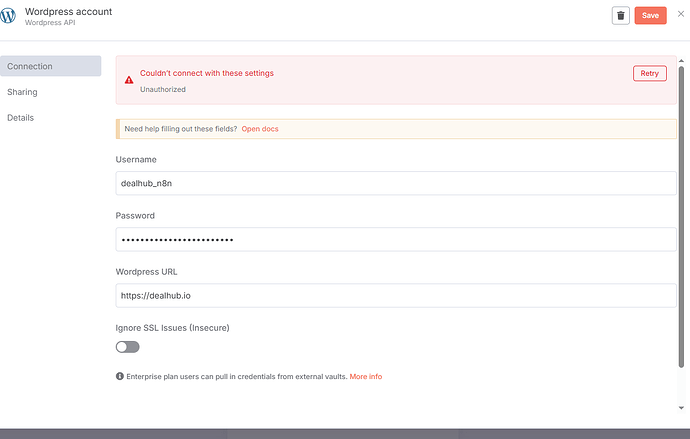Click the info icon beside Enterprise plan note

120,376
